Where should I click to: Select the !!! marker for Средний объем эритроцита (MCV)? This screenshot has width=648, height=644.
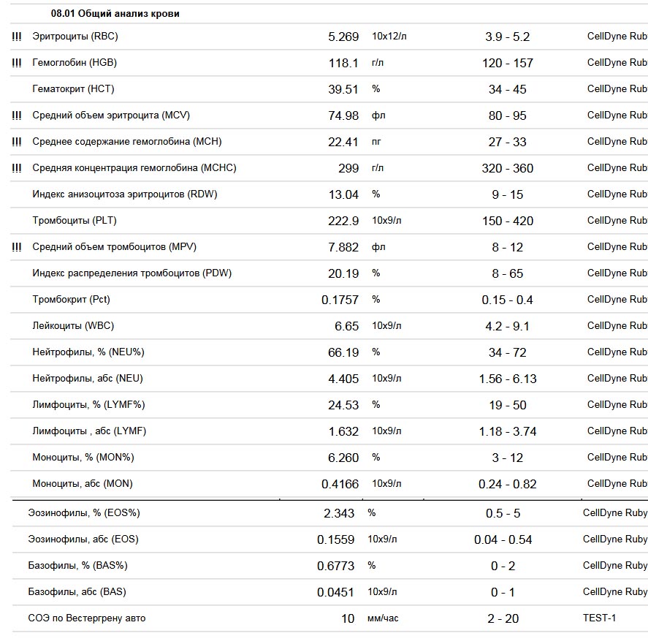tap(17, 115)
